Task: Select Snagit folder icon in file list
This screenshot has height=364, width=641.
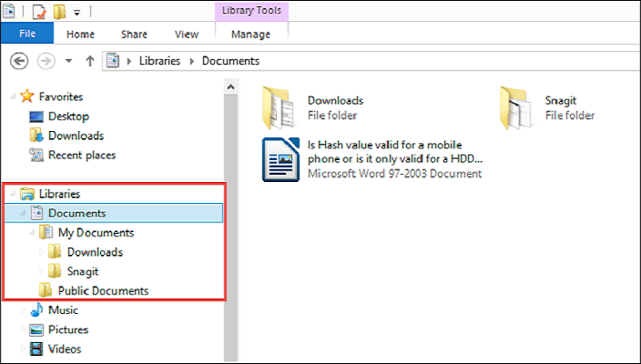Action: click(516, 108)
